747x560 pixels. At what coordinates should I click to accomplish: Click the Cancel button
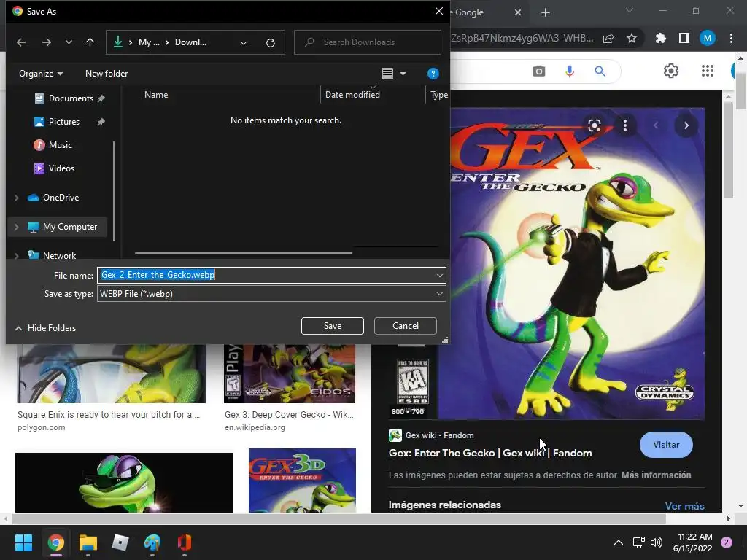point(406,326)
